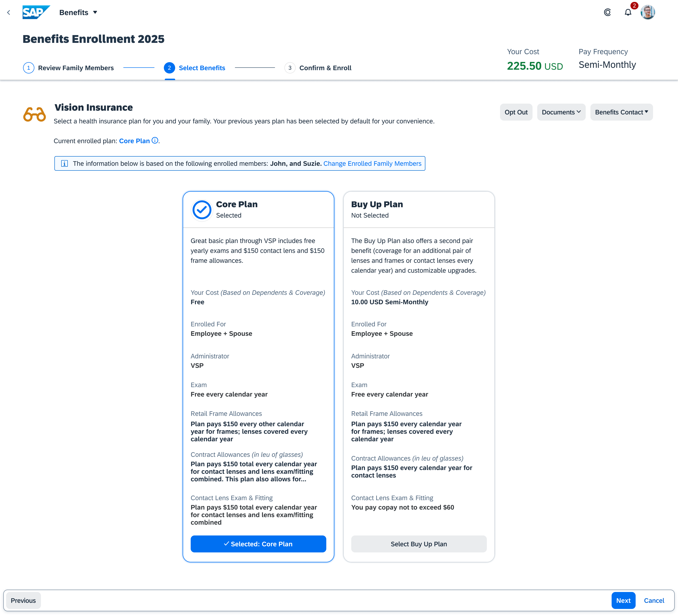Click the vision glasses icon

(34, 114)
